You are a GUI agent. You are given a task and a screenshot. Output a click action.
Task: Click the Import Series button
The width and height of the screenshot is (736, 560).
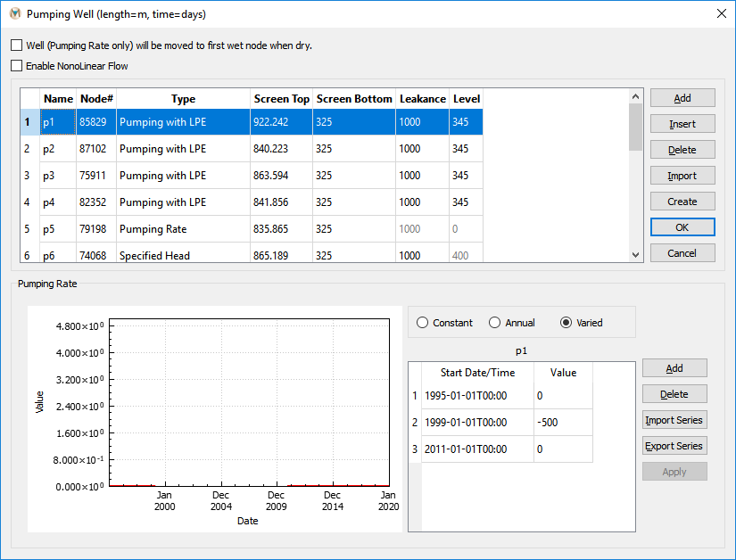(x=674, y=420)
